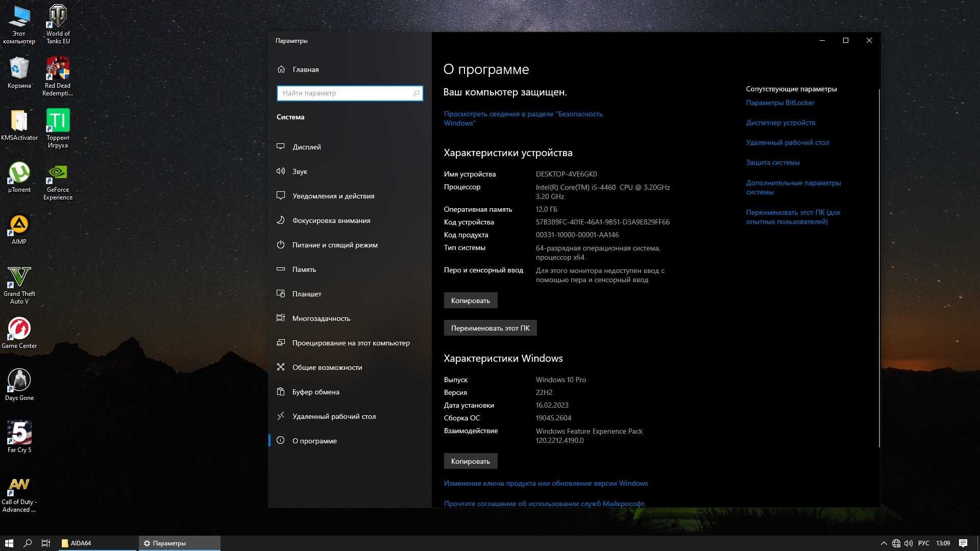This screenshot has height=551, width=980.
Task: Click the magnifier icon in settings search
Action: point(416,93)
